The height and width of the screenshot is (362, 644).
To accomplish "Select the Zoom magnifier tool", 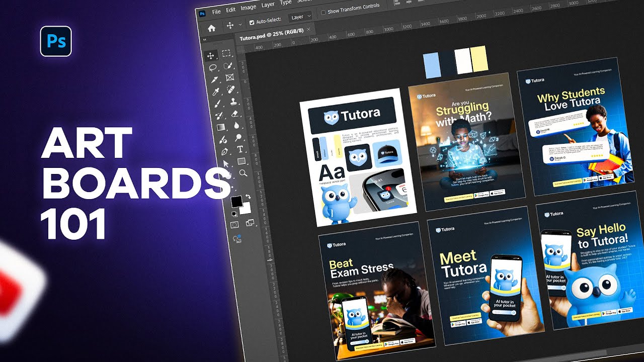I will click(x=244, y=173).
